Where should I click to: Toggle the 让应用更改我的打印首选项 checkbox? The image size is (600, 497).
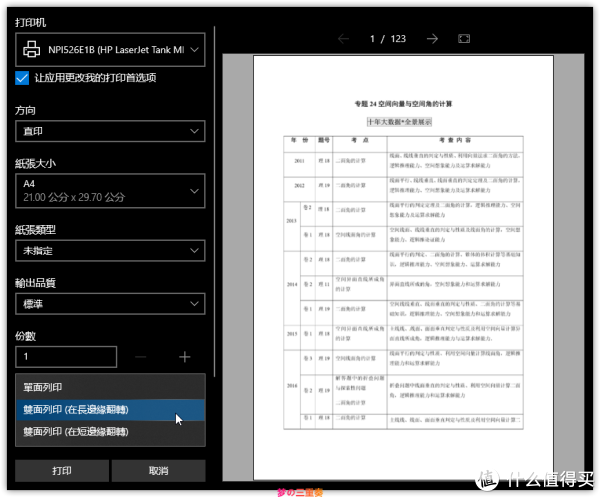tap(23, 78)
